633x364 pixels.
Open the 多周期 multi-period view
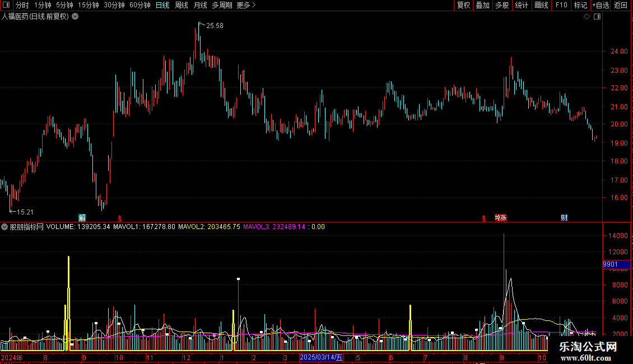(222, 5)
